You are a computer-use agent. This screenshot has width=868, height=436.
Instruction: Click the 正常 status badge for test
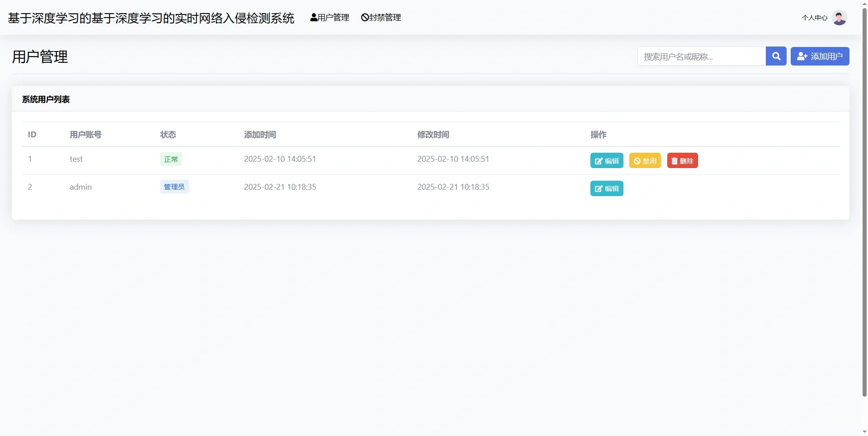[170, 159]
